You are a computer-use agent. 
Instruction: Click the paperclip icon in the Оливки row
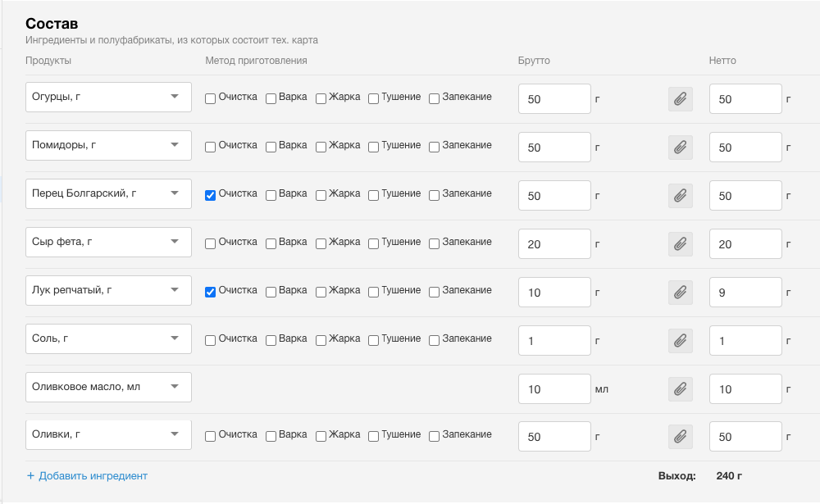point(680,437)
